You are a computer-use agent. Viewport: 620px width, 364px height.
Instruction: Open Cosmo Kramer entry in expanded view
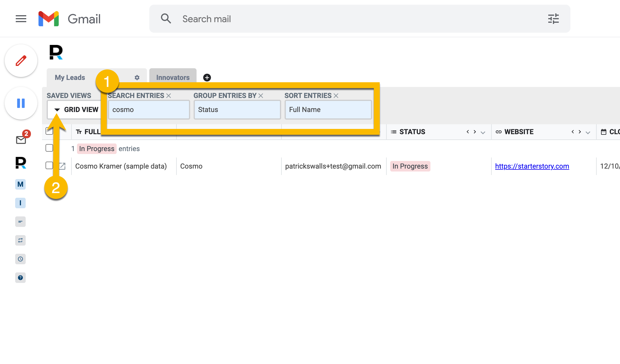[x=62, y=166]
